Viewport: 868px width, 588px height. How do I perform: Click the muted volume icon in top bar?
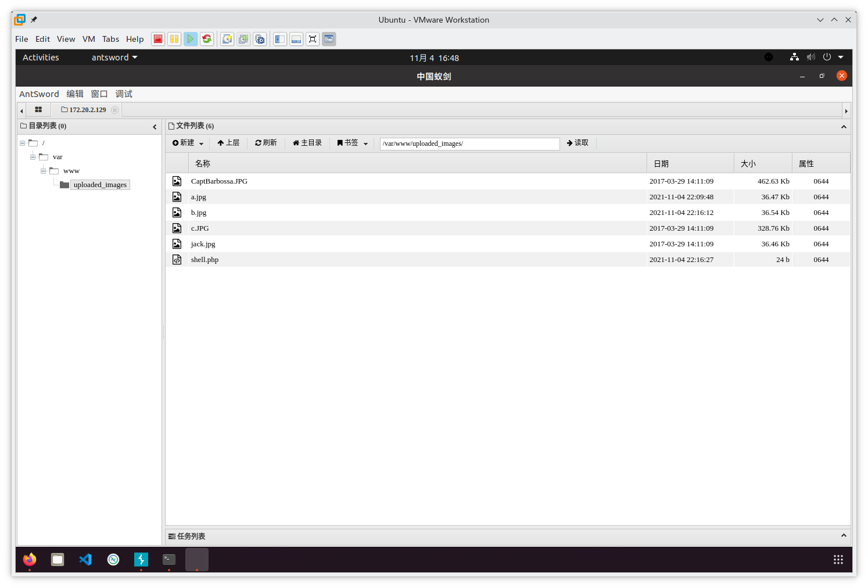(x=811, y=57)
